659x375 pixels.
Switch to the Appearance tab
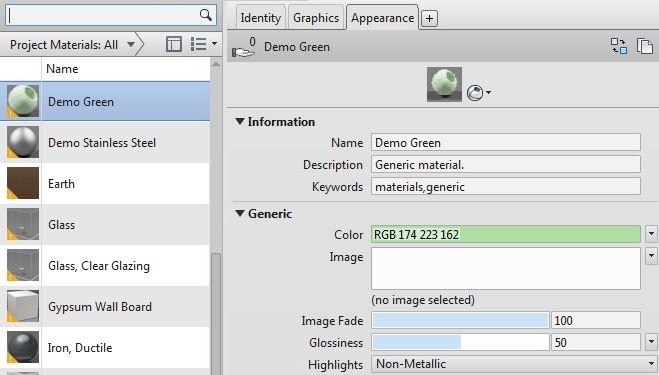click(382, 18)
